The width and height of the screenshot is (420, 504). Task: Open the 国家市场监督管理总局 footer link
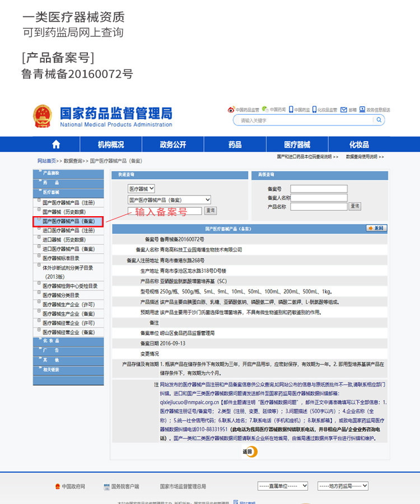tap(183, 486)
